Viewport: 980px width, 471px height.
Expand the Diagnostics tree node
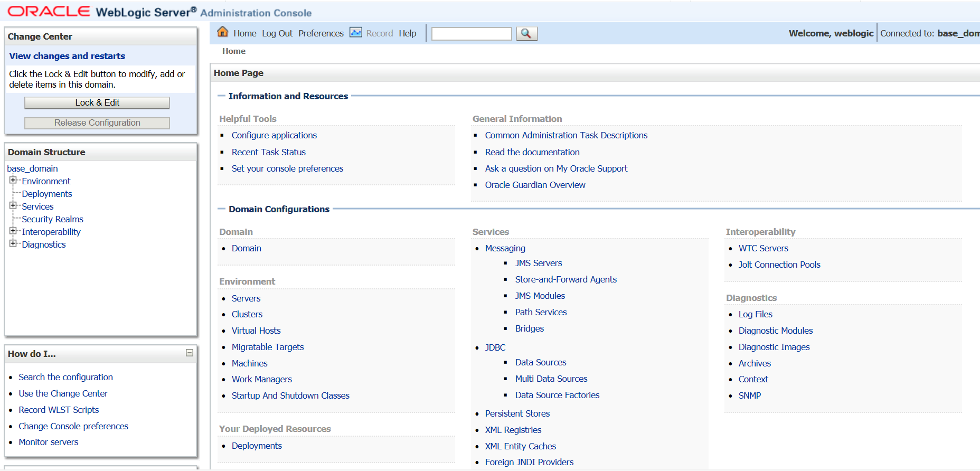tap(13, 244)
